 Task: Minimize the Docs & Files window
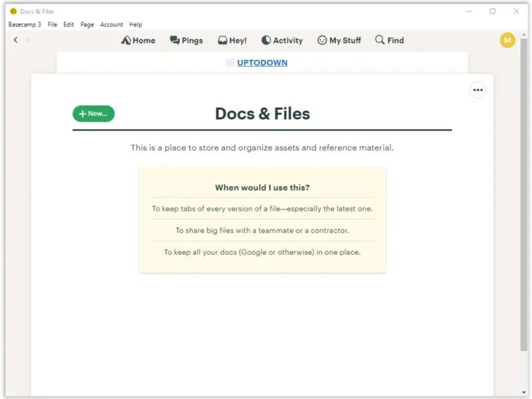(469, 11)
